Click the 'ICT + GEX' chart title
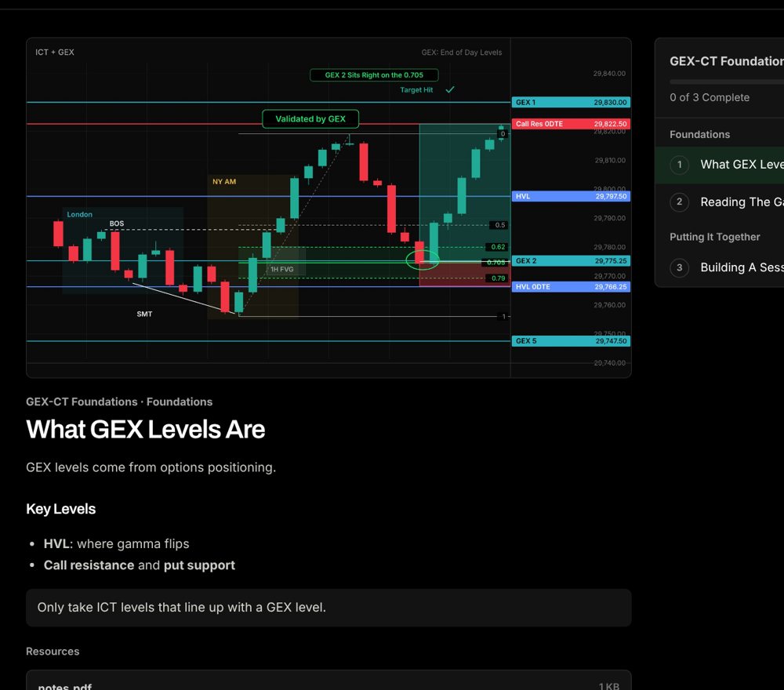The image size is (784, 690). click(x=55, y=52)
